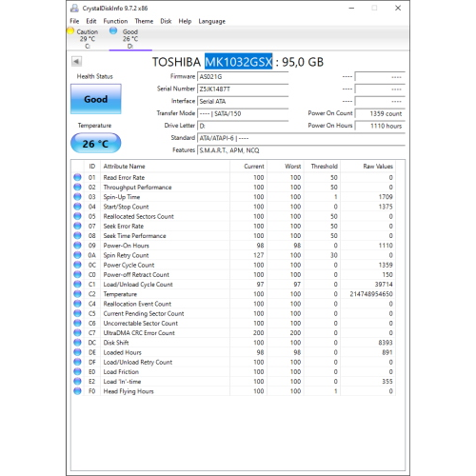Open the Function menu
This screenshot has width=476, height=476.
point(115,21)
